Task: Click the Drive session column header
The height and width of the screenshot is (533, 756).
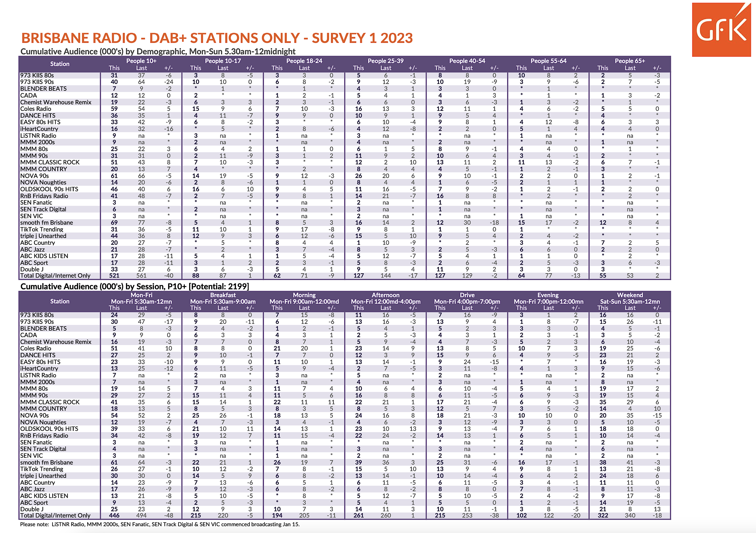Action: pyautogui.click(x=467, y=295)
